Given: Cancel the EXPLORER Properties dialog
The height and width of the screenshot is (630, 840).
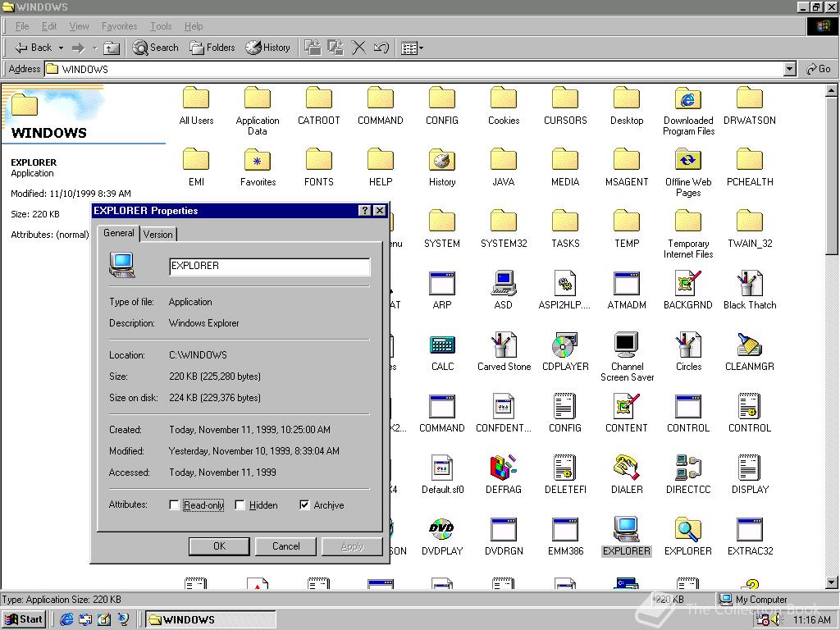Looking at the screenshot, I should tap(285, 546).
